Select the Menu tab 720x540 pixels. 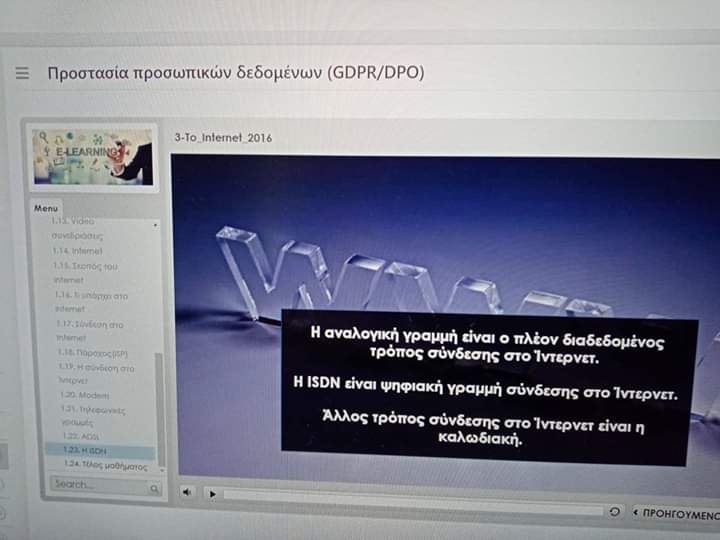[46, 208]
